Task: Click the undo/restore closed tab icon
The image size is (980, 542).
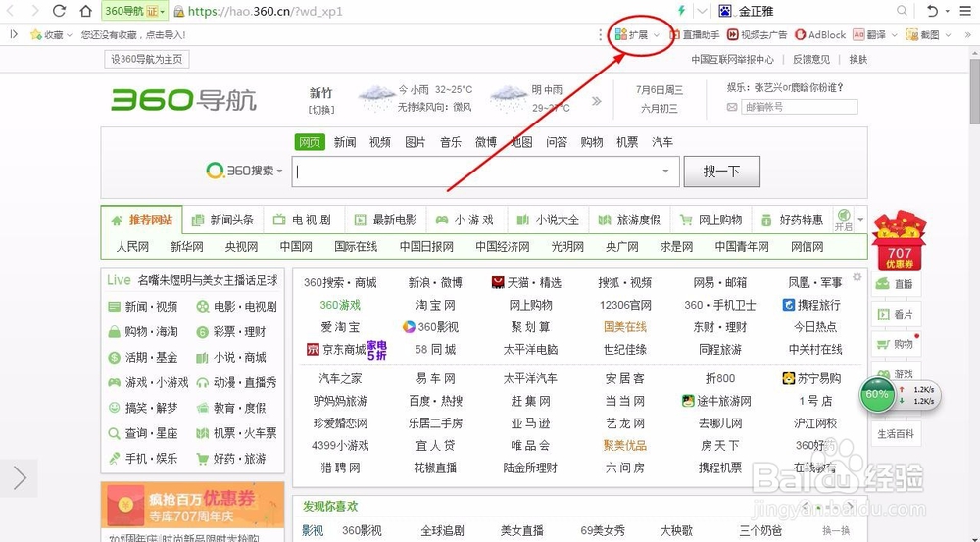Action: tap(933, 11)
